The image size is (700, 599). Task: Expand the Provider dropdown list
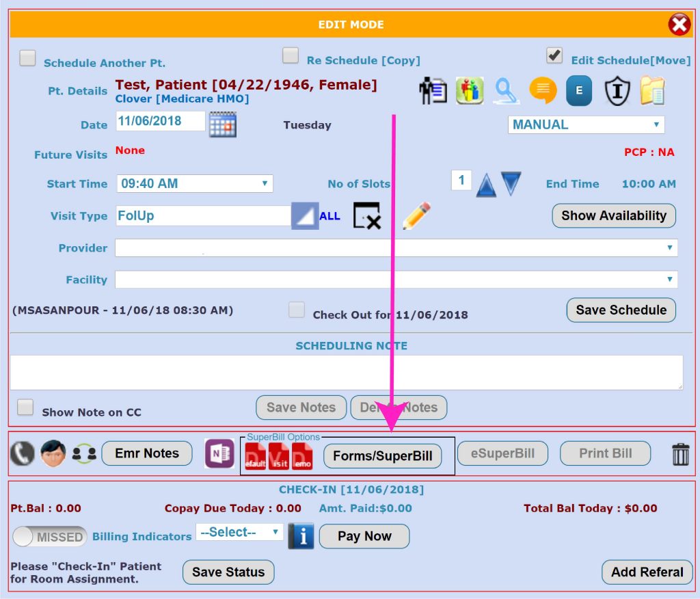click(x=396, y=248)
